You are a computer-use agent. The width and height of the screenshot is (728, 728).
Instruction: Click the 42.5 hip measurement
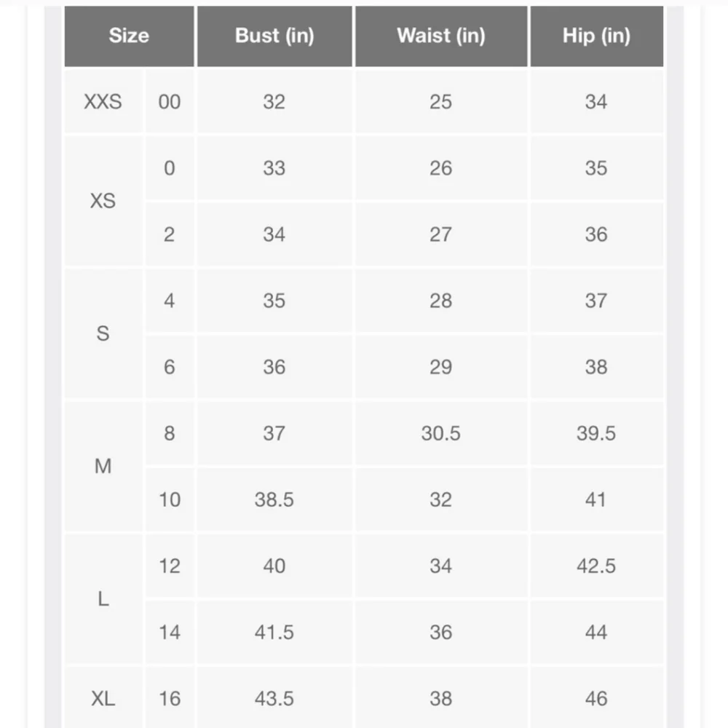point(596,566)
